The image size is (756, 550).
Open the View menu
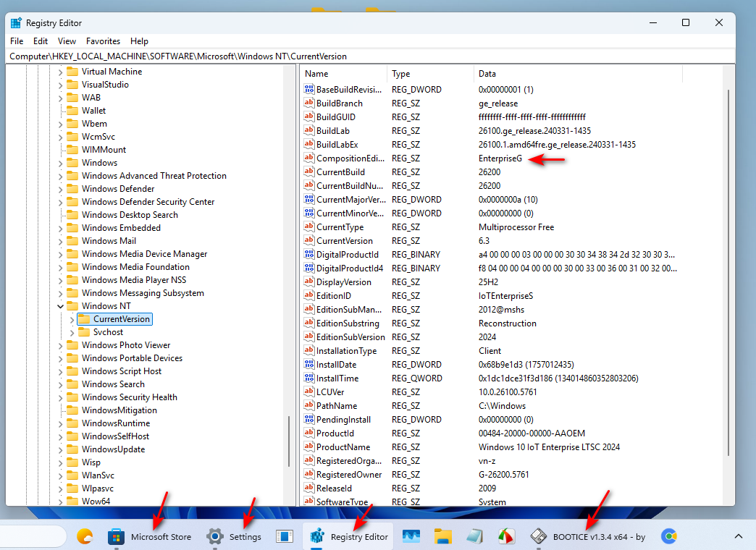click(67, 41)
